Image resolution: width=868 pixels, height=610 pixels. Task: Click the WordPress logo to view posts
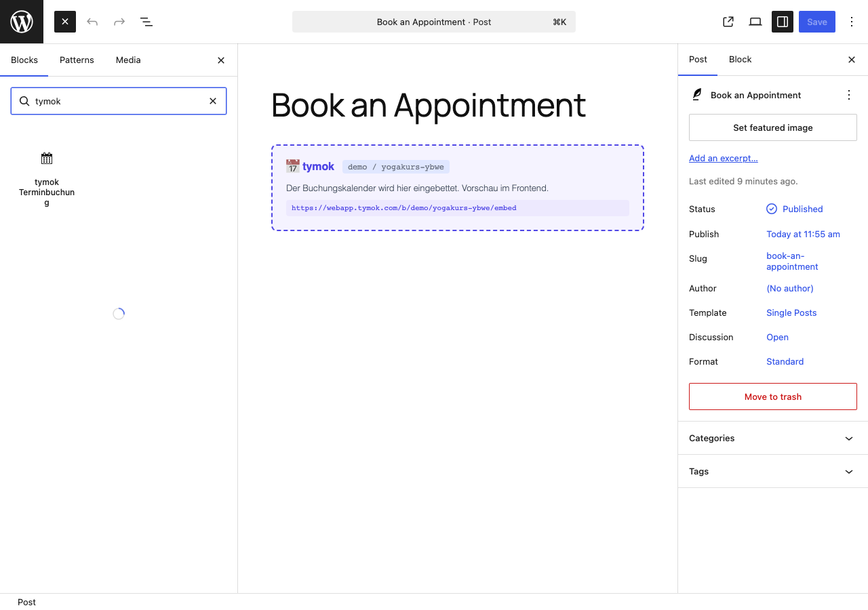click(22, 22)
